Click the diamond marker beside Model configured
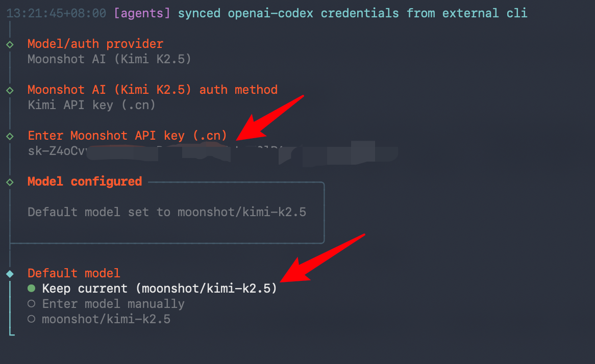This screenshot has width=595, height=364. (x=10, y=182)
